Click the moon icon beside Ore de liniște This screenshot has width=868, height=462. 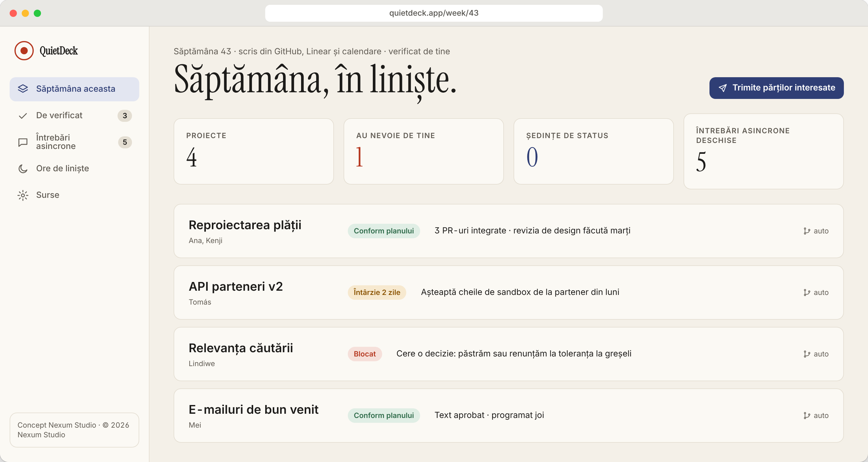(x=23, y=169)
